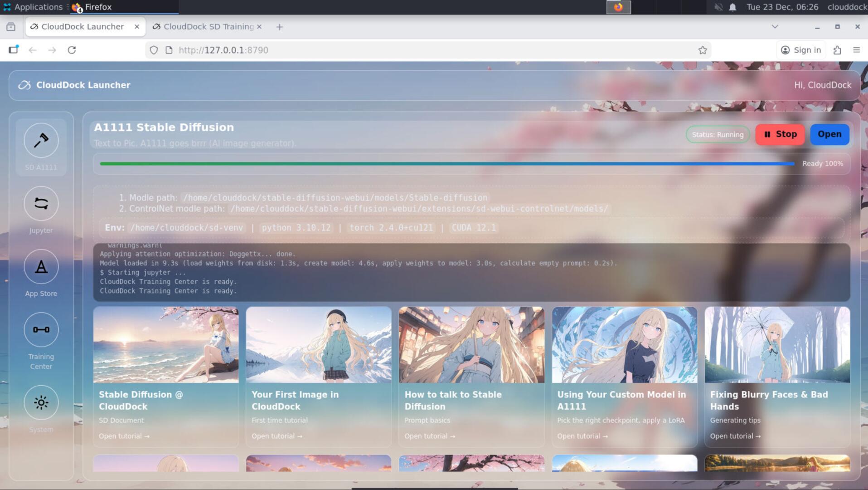Toggle the notification bell in the system tray

coord(732,7)
